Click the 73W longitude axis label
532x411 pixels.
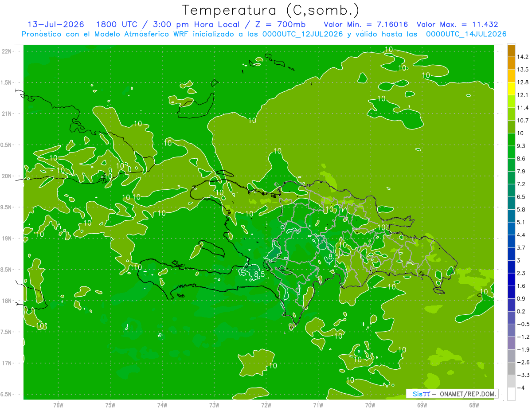[214, 405]
